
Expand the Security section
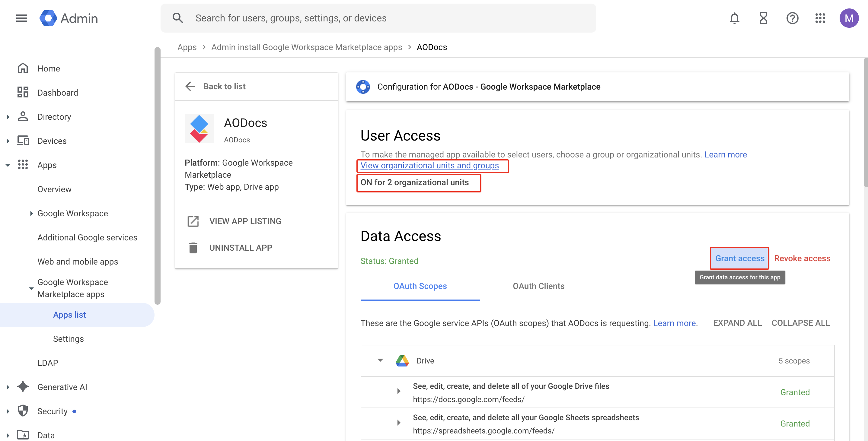pos(8,411)
